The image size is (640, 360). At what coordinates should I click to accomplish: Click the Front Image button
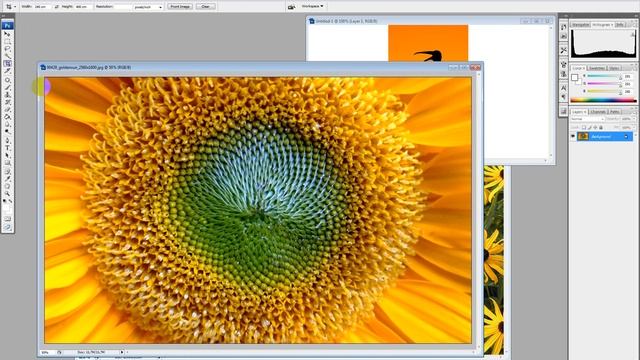[180, 7]
